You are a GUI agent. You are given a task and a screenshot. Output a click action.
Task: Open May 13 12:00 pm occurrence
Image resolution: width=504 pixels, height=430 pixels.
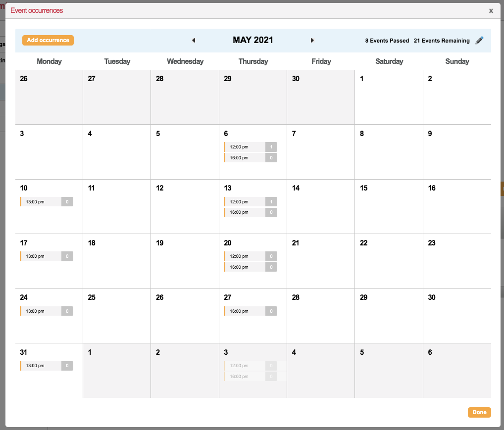pyautogui.click(x=245, y=202)
